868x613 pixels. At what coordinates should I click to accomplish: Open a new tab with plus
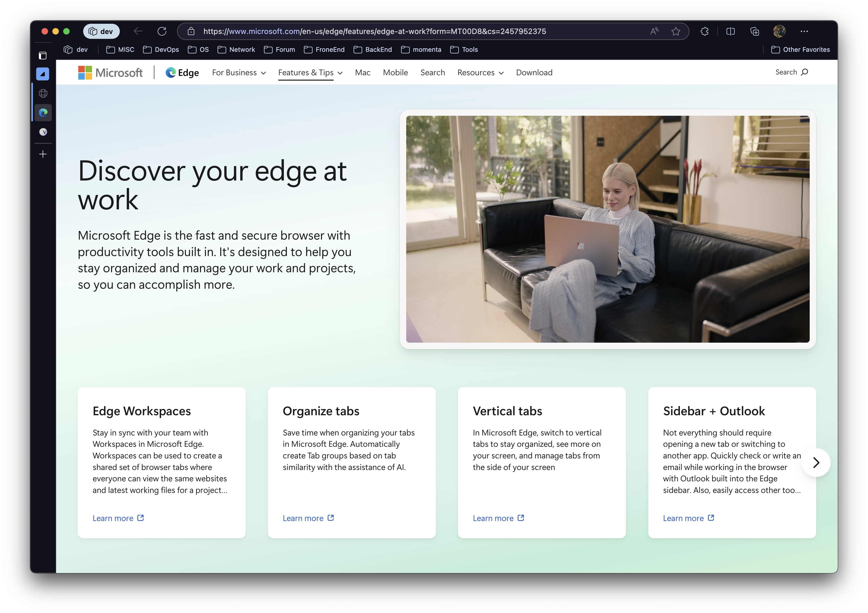click(43, 154)
